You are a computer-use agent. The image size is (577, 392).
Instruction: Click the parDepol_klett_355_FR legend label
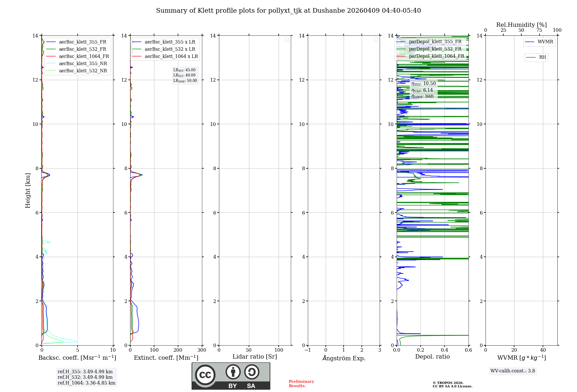point(435,42)
